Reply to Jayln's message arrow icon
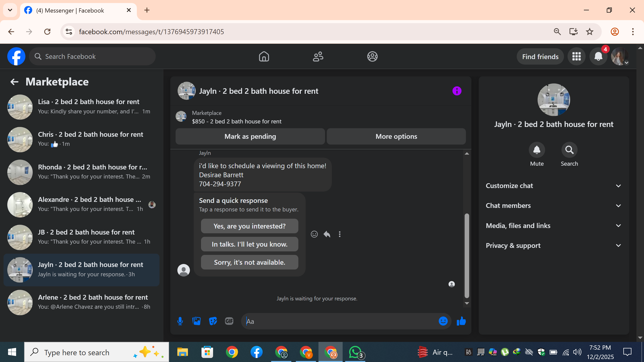The image size is (644, 362). tap(327, 234)
